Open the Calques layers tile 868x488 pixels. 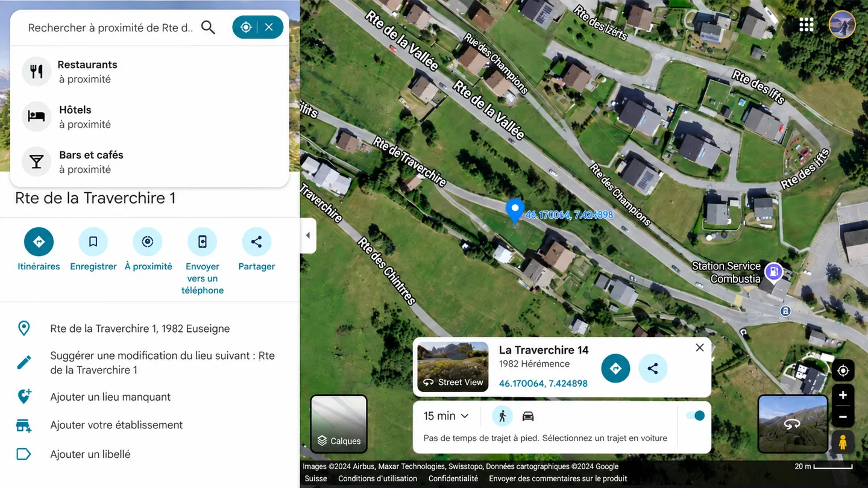click(x=339, y=424)
